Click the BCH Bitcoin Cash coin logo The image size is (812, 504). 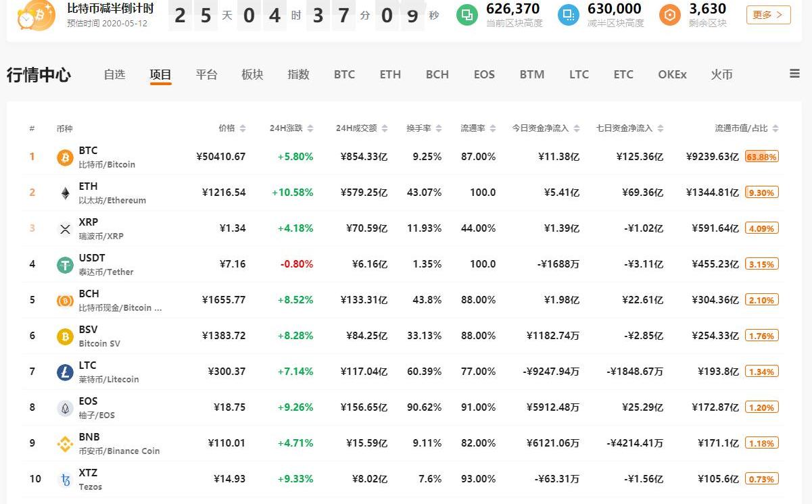click(x=65, y=301)
